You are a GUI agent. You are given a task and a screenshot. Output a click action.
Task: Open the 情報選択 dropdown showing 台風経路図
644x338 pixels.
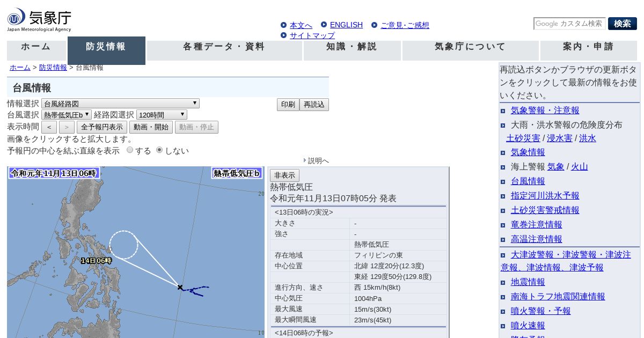point(120,104)
